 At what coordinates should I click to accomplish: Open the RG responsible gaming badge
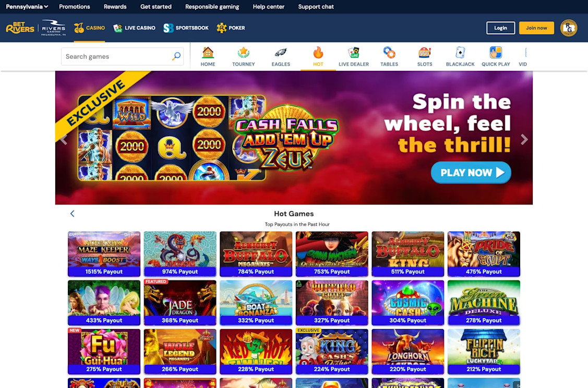pos(569,28)
